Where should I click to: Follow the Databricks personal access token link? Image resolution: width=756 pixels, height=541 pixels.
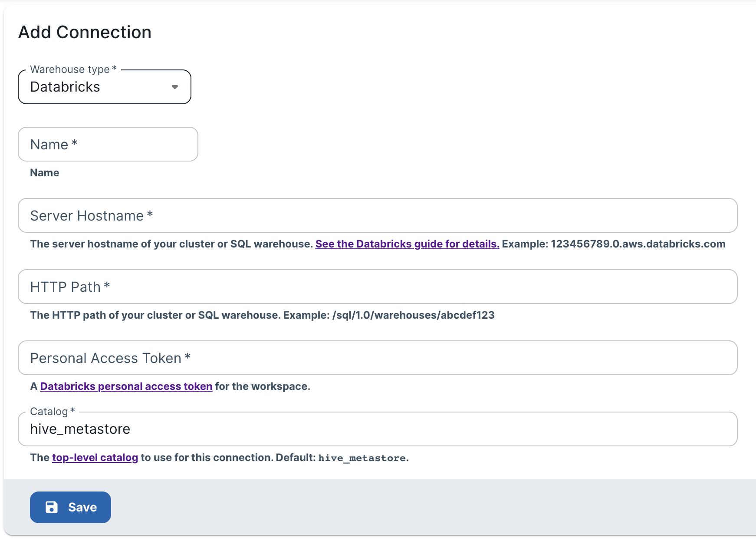pyautogui.click(x=126, y=386)
